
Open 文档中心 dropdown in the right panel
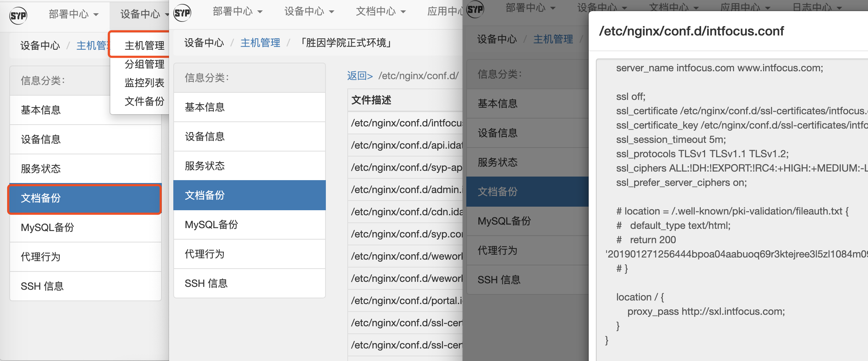(x=674, y=7)
